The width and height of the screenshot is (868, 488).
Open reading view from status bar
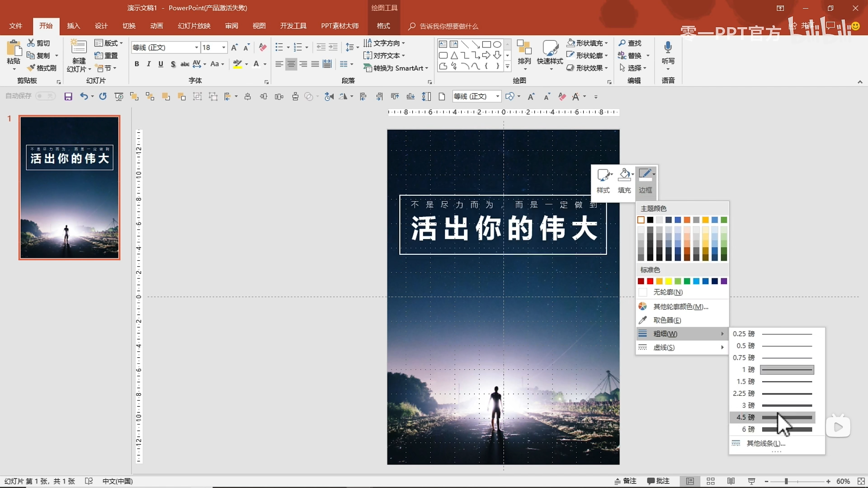pyautogui.click(x=731, y=481)
